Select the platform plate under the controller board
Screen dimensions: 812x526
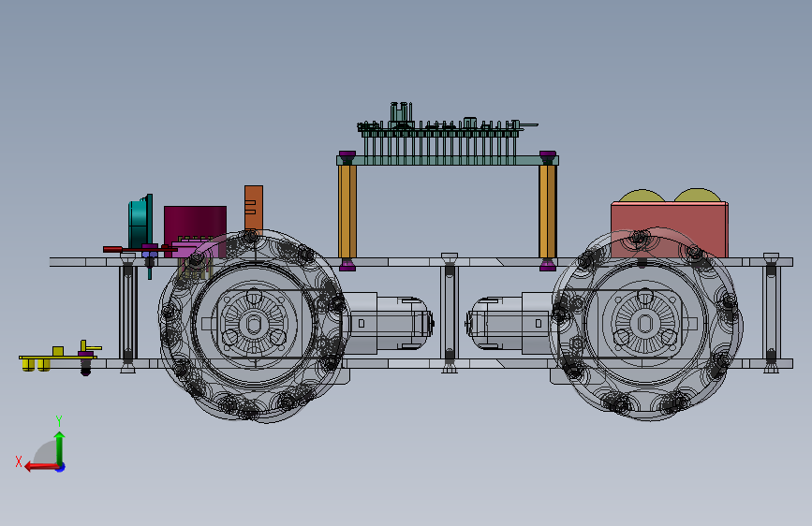[x=448, y=160]
